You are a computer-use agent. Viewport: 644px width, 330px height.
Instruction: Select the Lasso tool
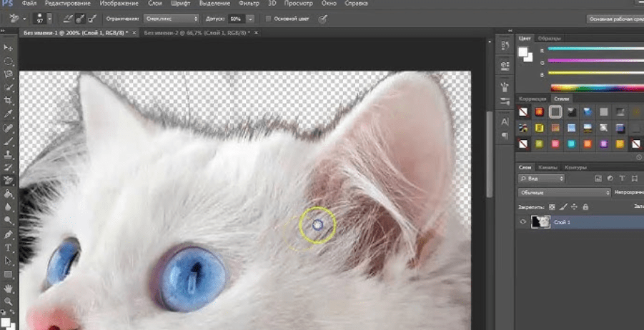[x=8, y=74]
